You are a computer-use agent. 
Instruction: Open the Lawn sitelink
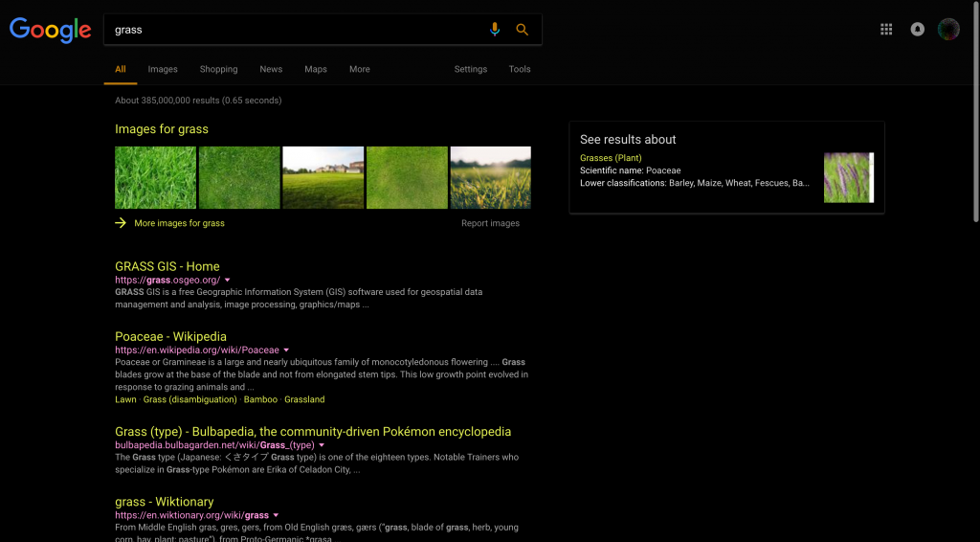125,399
